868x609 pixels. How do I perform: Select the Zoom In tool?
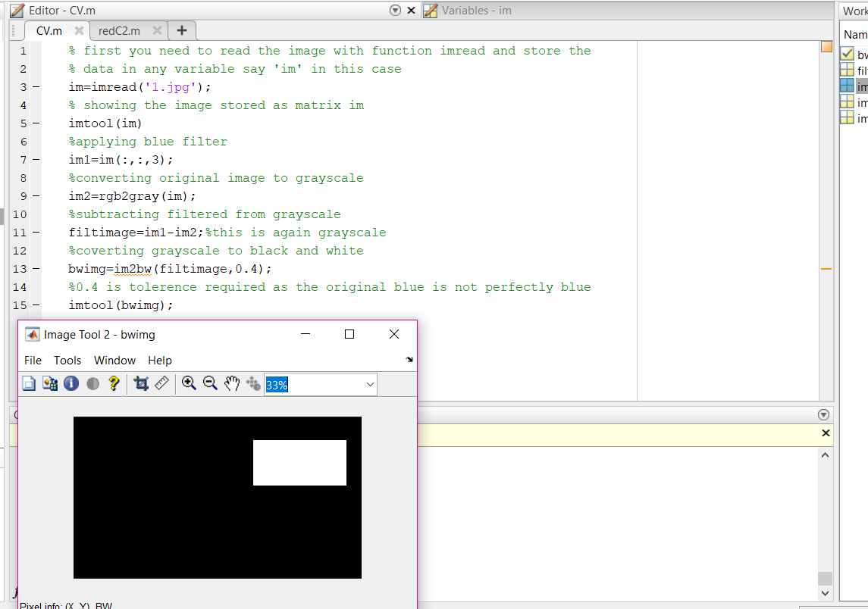[x=189, y=384]
